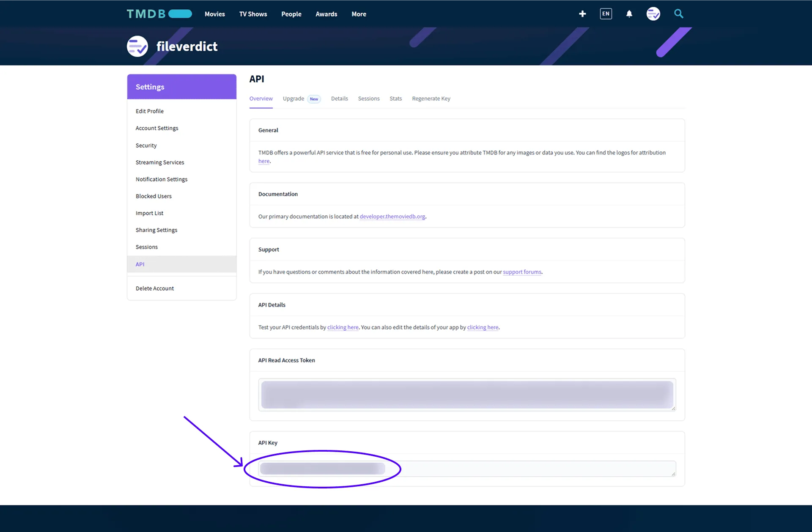Viewport: 812px width, 532px height.
Task: Click the TMDB logo in header
Action: [x=159, y=14]
